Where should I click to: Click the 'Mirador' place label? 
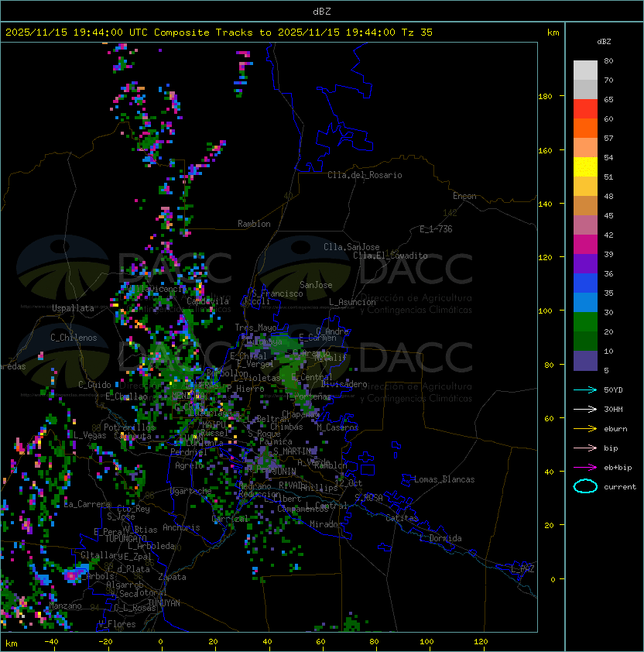tap(327, 524)
